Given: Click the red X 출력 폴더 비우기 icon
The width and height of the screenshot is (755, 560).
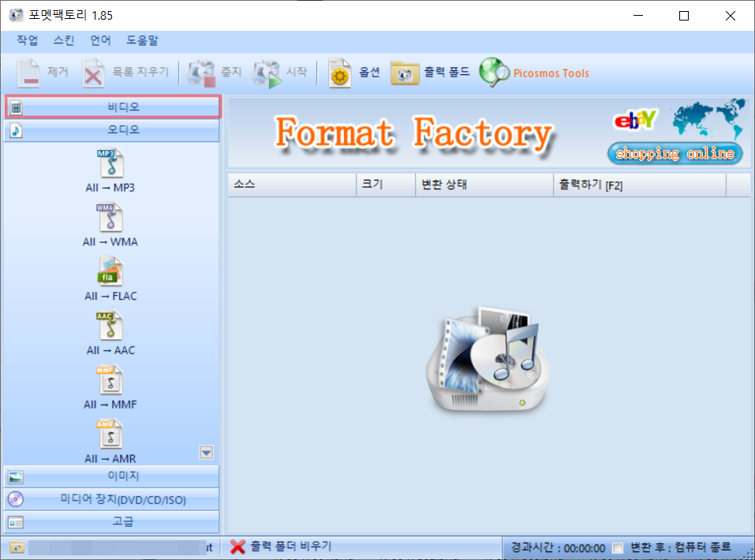Looking at the screenshot, I should tap(237, 547).
